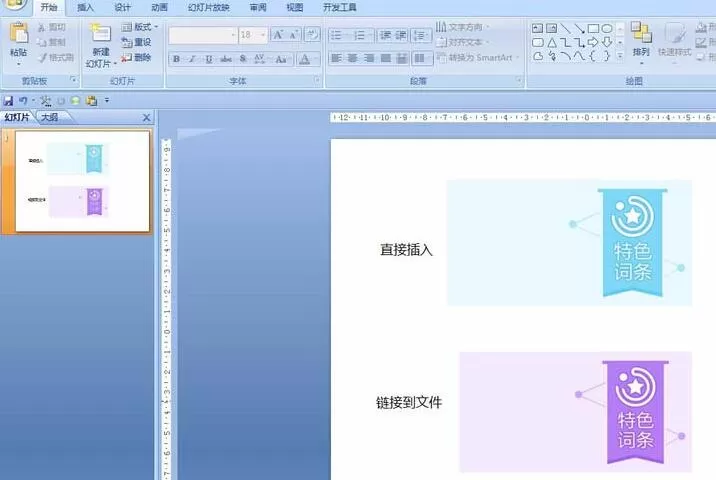716x480 pixels.
Task: Select the Down Arrow block shape
Action: 606,42
